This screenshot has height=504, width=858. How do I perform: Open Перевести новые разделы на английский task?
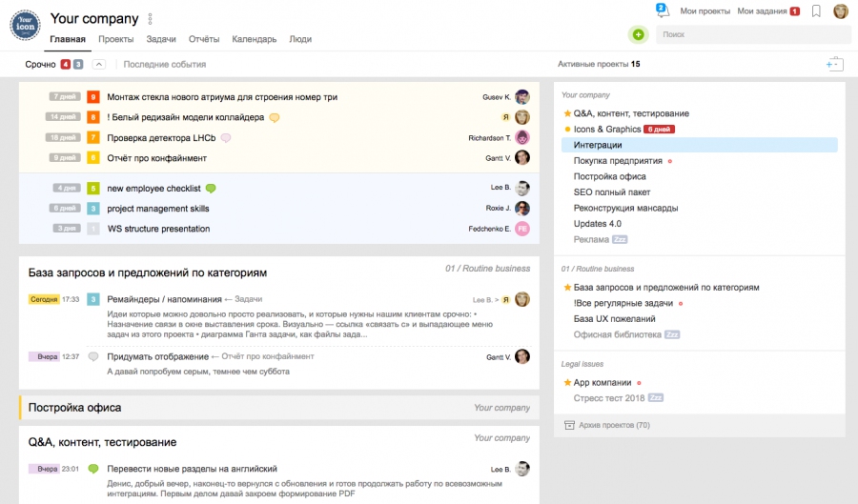(192, 469)
